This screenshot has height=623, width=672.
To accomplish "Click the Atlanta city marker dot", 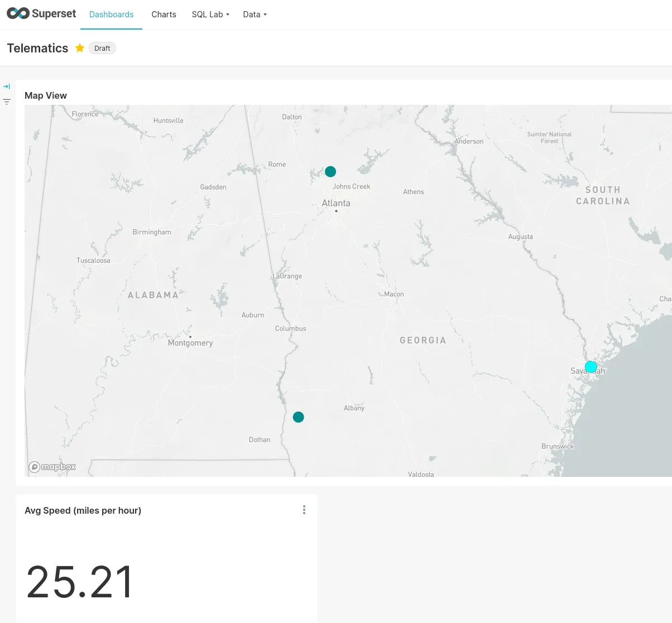I will coord(336,211).
